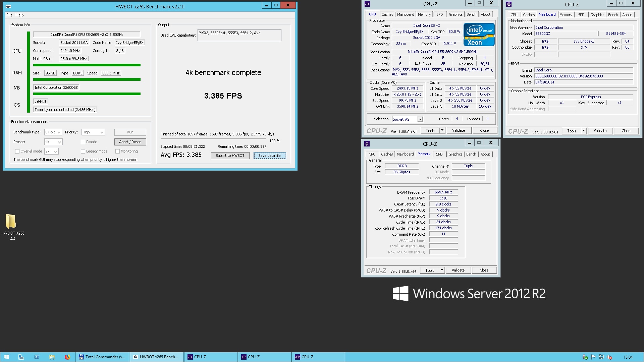This screenshot has height=362, width=644.
Task: Click the Memory CPU-Z window title icon
Action: pos(367,144)
